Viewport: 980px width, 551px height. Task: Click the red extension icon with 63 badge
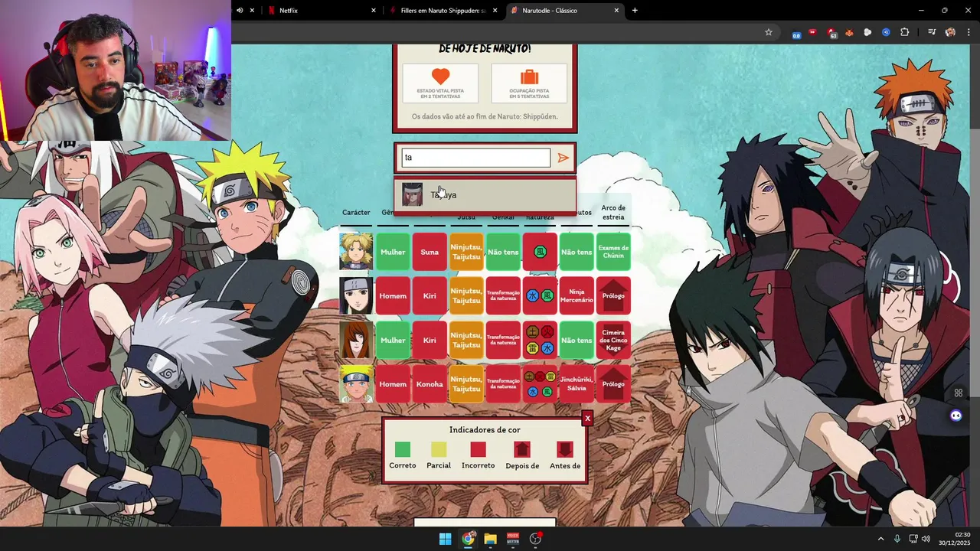coord(832,33)
